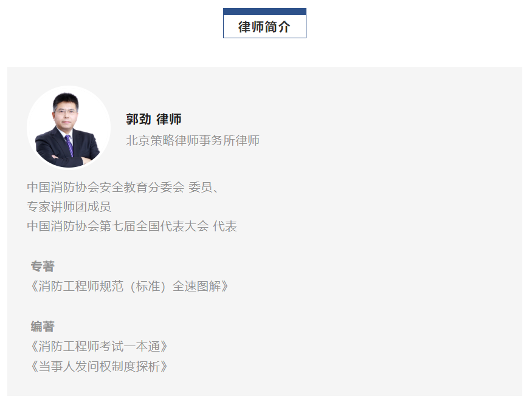The width and height of the screenshot is (532, 402).
Task: Click 《当事人发问权制度探析》 book title
Action: click(98, 366)
